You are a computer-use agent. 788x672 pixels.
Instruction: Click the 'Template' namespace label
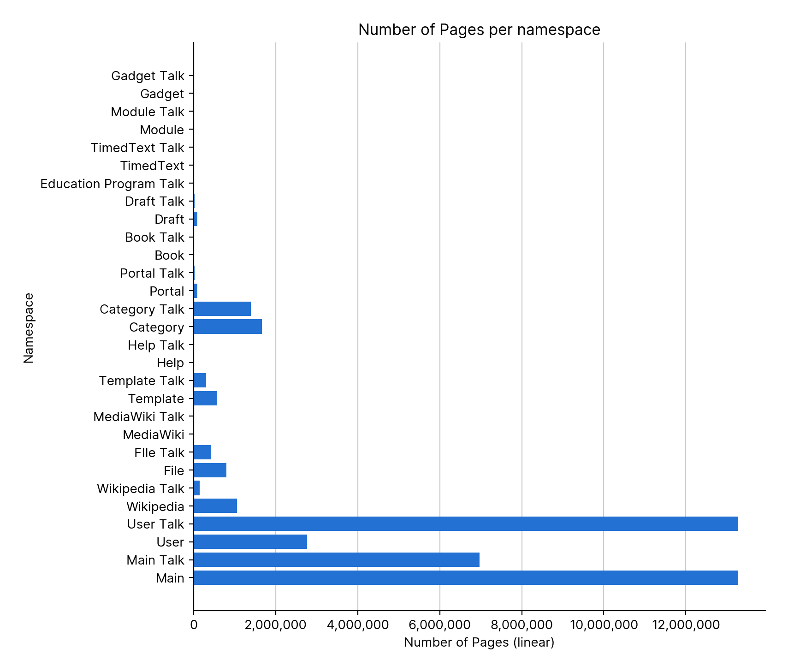click(x=156, y=398)
